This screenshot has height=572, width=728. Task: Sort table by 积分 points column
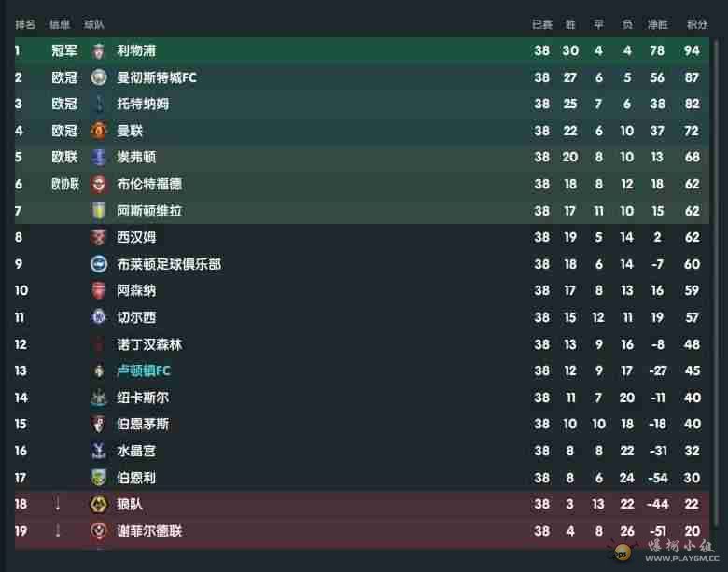[697, 24]
